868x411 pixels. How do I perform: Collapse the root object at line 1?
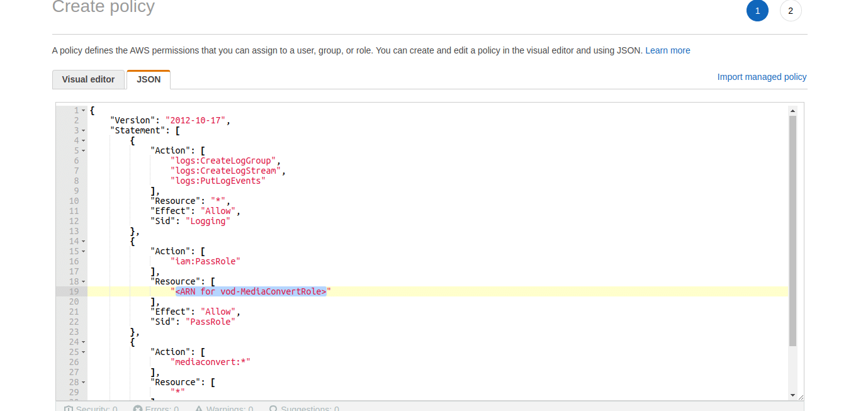click(x=83, y=110)
